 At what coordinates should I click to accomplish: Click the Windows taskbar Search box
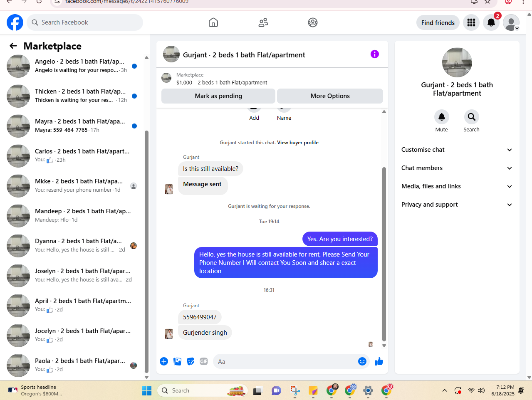tap(203, 390)
